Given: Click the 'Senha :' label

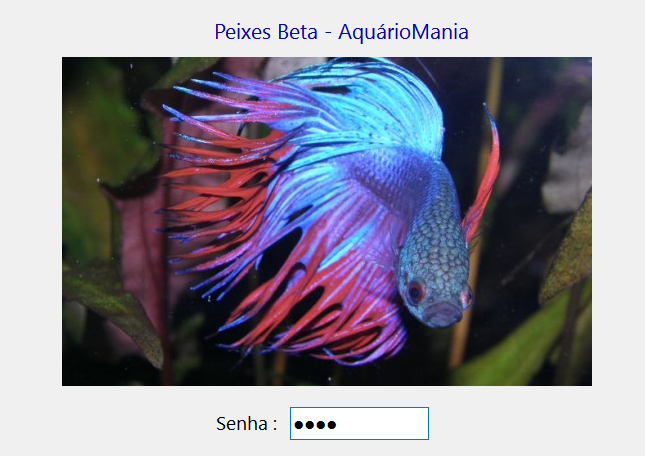Looking at the screenshot, I should pyautogui.click(x=246, y=424).
